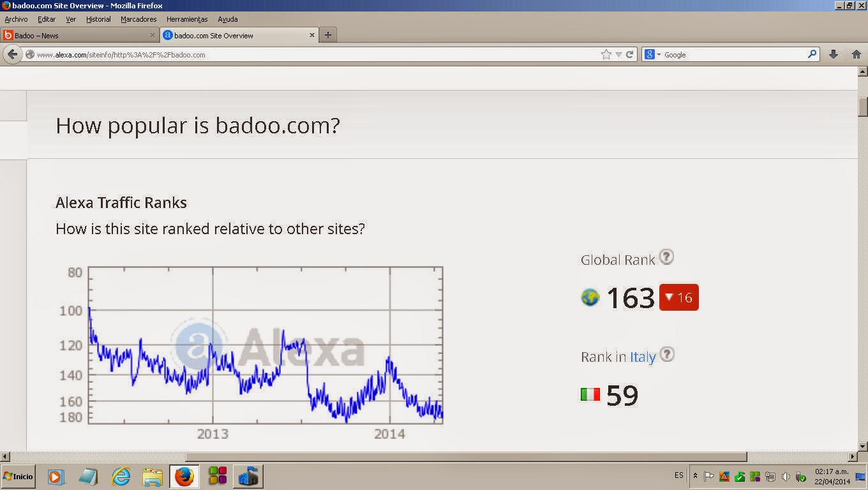Screen dimensions: 868x490
Task: Close the Badoo – News tab
Action: point(152,35)
